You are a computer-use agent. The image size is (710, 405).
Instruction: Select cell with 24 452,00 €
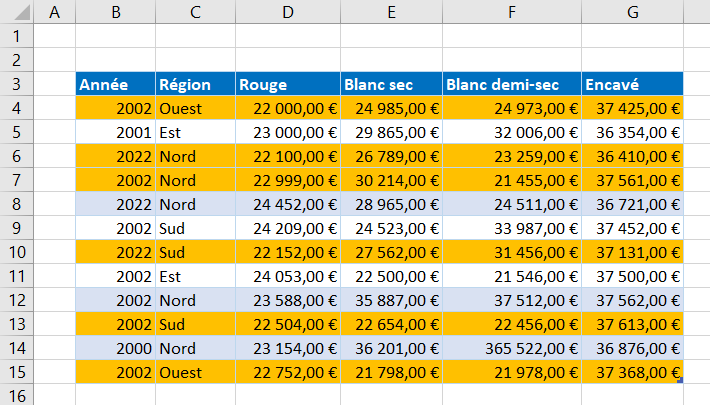pos(288,204)
